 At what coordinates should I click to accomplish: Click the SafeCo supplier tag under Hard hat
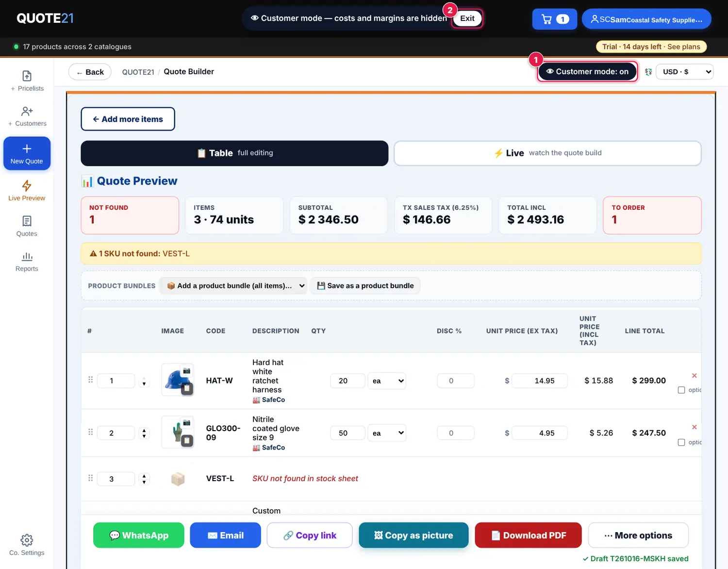pos(269,400)
